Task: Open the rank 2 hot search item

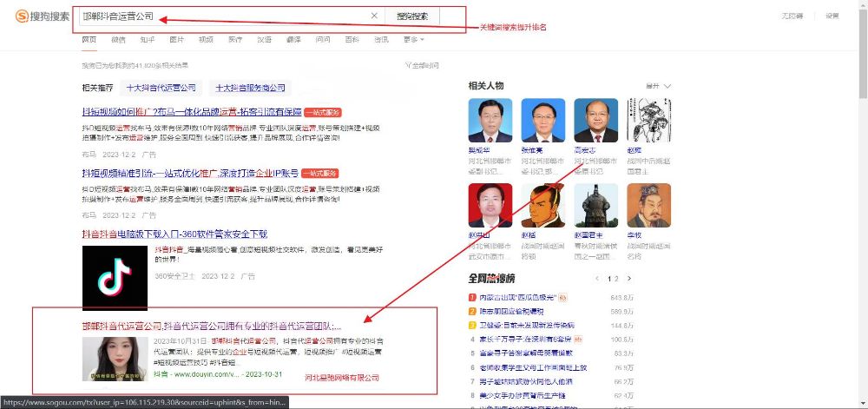Action: pyautogui.click(x=511, y=312)
